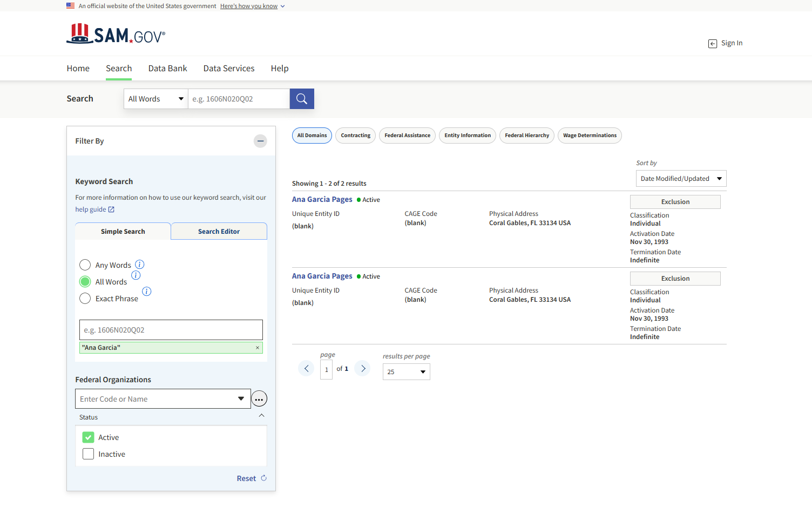Open the results per page dropdown

pos(406,372)
